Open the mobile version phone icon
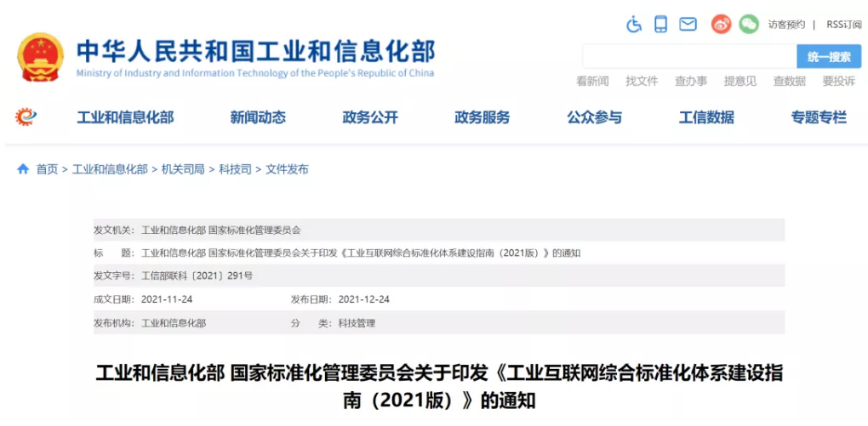 (660, 25)
